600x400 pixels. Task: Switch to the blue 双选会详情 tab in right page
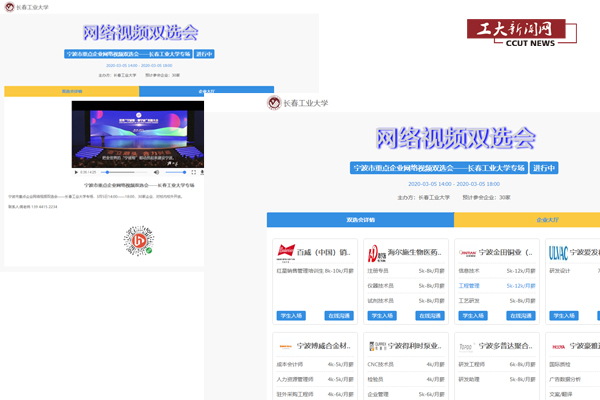click(360, 220)
